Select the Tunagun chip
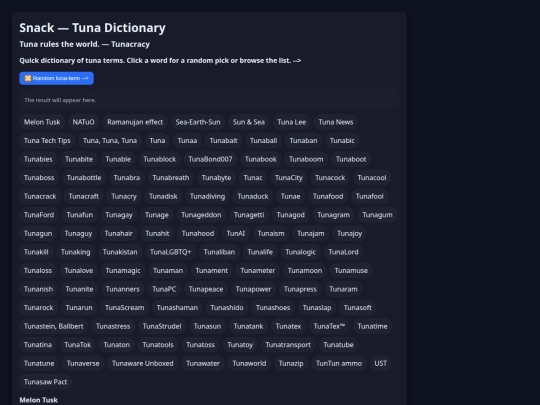540x405 pixels. tap(38, 233)
